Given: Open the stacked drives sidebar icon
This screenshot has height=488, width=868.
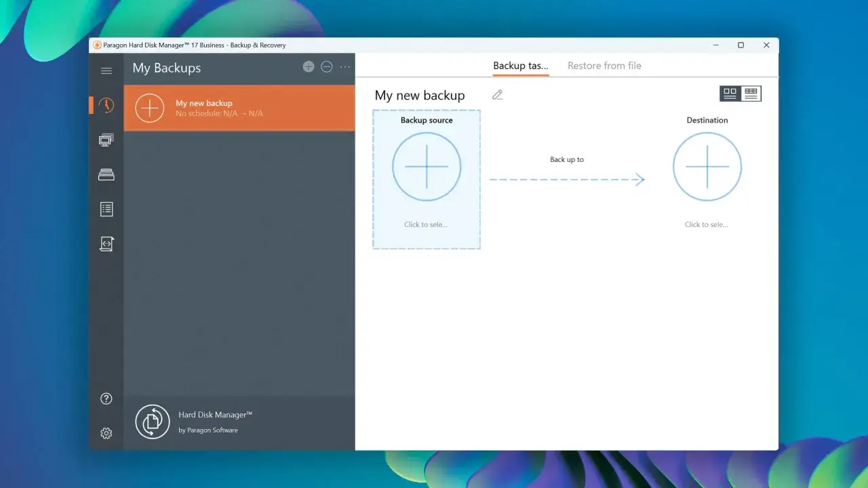Looking at the screenshot, I should tap(106, 174).
